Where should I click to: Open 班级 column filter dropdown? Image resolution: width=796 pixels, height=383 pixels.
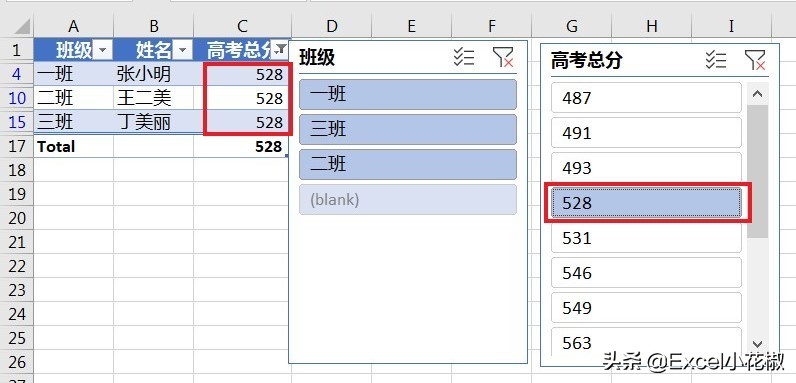[x=103, y=50]
